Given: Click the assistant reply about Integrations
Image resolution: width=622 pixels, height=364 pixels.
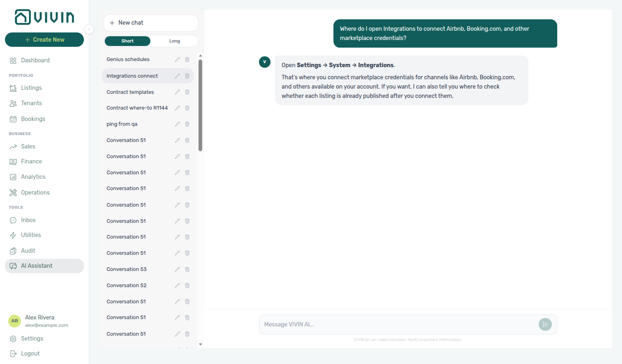Looking at the screenshot, I should 401,80.
